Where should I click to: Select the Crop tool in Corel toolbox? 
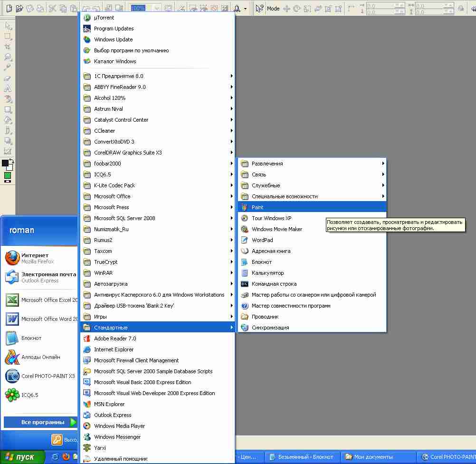(x=8, y=47)
